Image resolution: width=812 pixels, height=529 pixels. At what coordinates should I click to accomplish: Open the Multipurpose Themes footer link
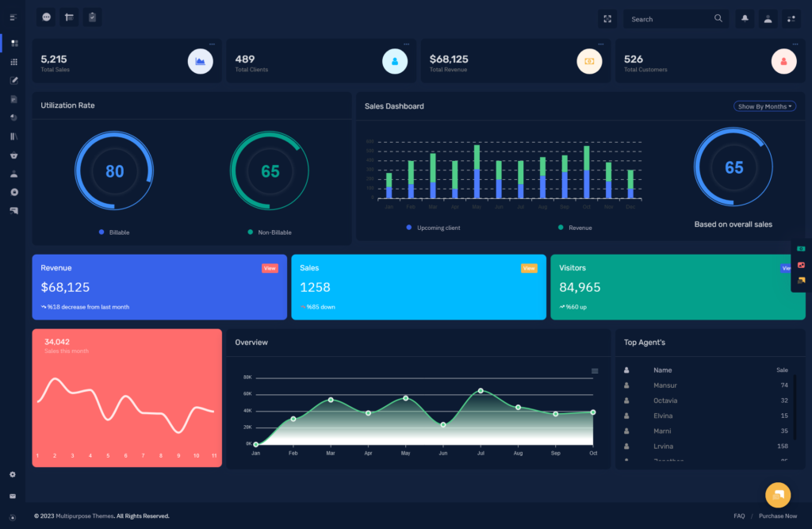click(x=84, y=516)
